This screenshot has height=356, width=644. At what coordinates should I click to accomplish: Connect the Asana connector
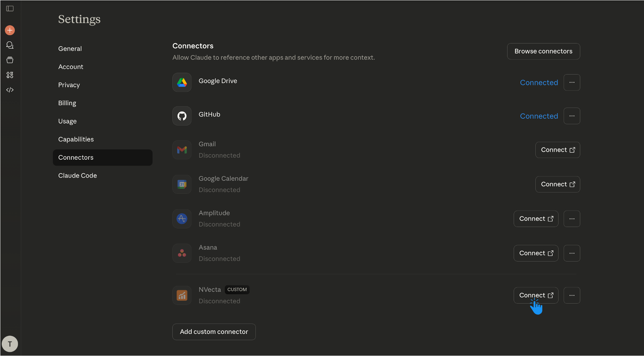point(536,253)
